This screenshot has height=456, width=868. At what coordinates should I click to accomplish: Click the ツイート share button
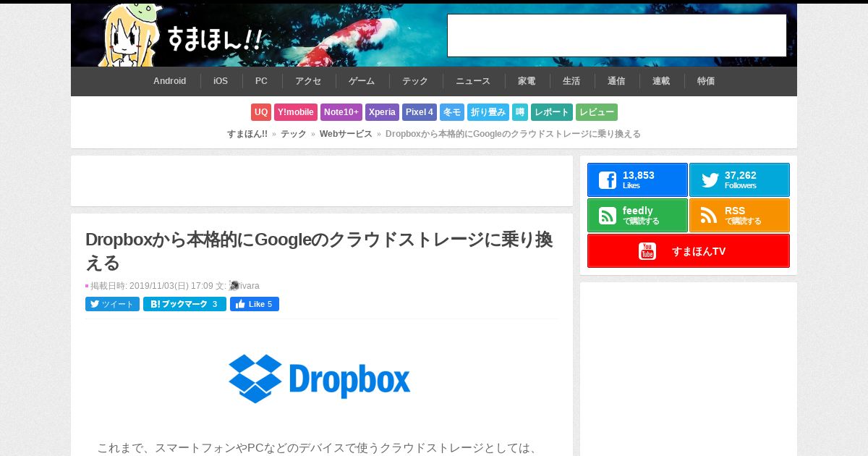pyautogui.click(x=112, y=304)
